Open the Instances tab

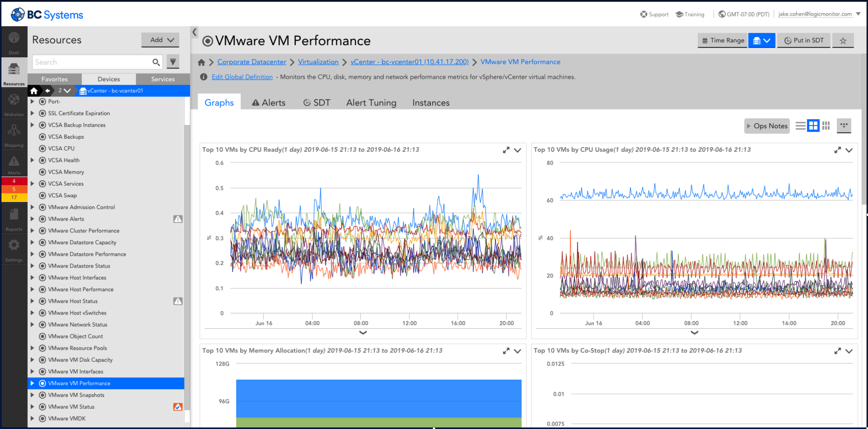point(431,103)
